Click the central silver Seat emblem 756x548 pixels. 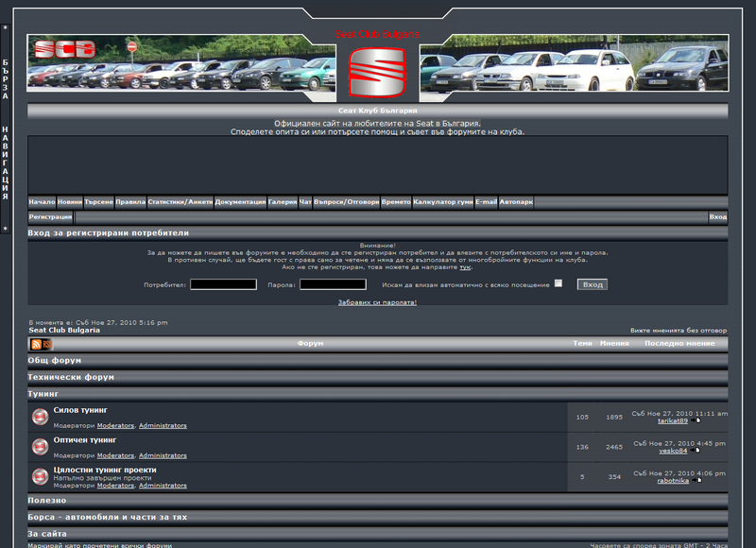click(x=377, y=72)
